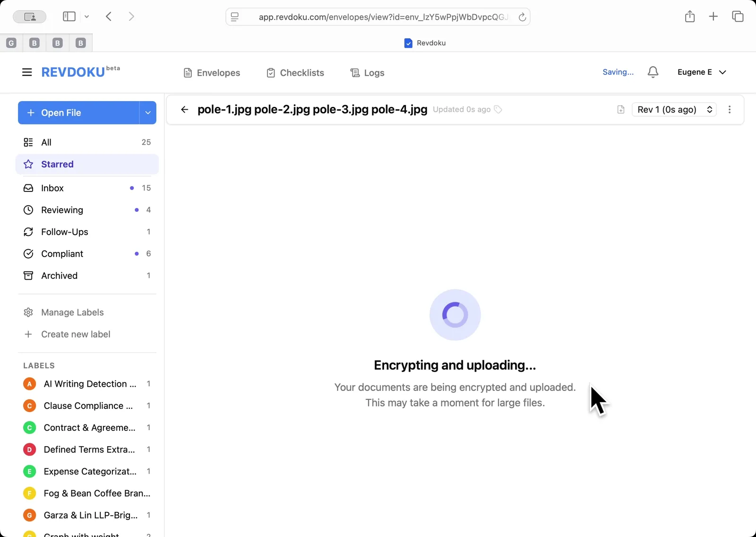Switch to the Checklists tab
This screenshot has width=756, height=537.
[295, 72]
